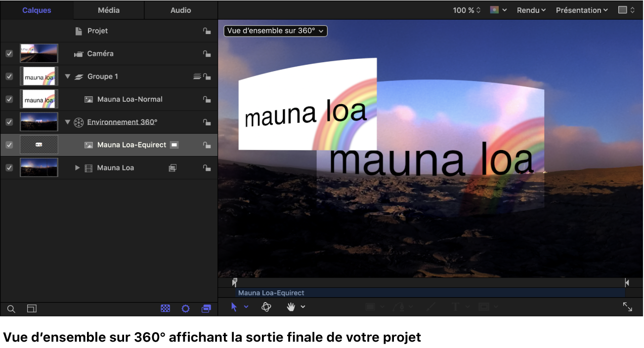644x348 pixels.
Task: Collapse the Environnement 360° group triangle
Action: [68, 122]
